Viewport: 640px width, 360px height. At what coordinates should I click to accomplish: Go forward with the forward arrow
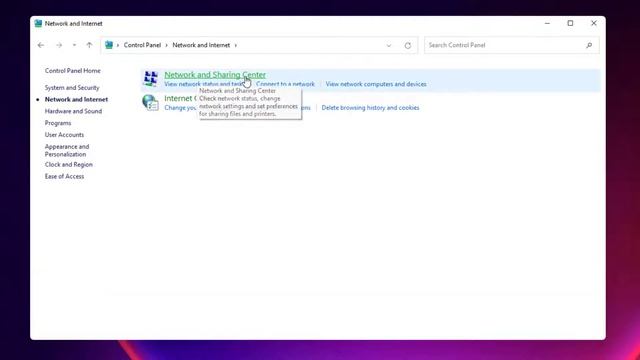59,45
